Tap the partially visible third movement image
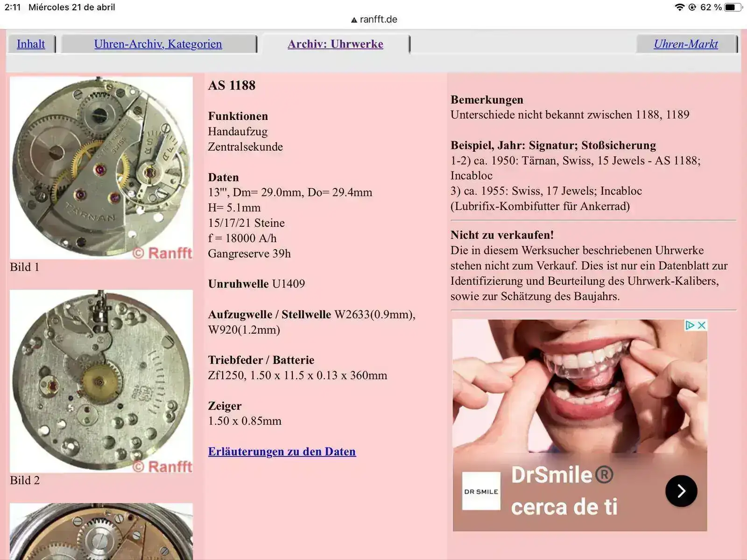This screenshot has width=747, height=560. (x=101, y=532)
